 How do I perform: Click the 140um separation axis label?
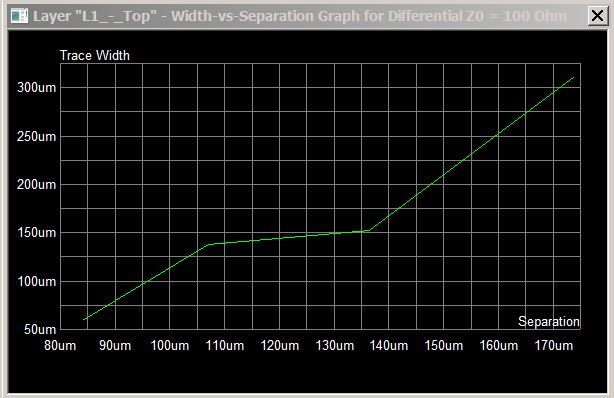pos(389,346)
